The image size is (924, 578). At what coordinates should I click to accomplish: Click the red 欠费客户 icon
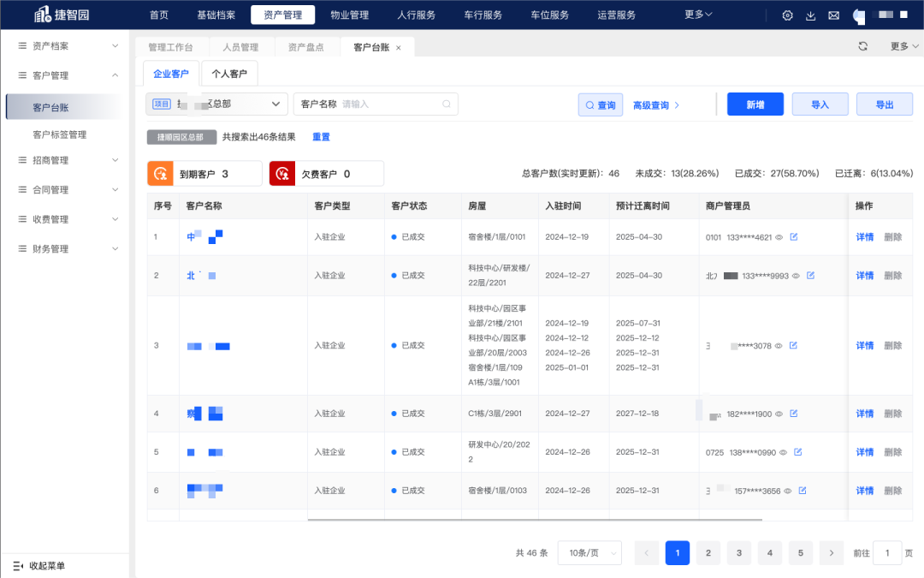tap(282, 174)
